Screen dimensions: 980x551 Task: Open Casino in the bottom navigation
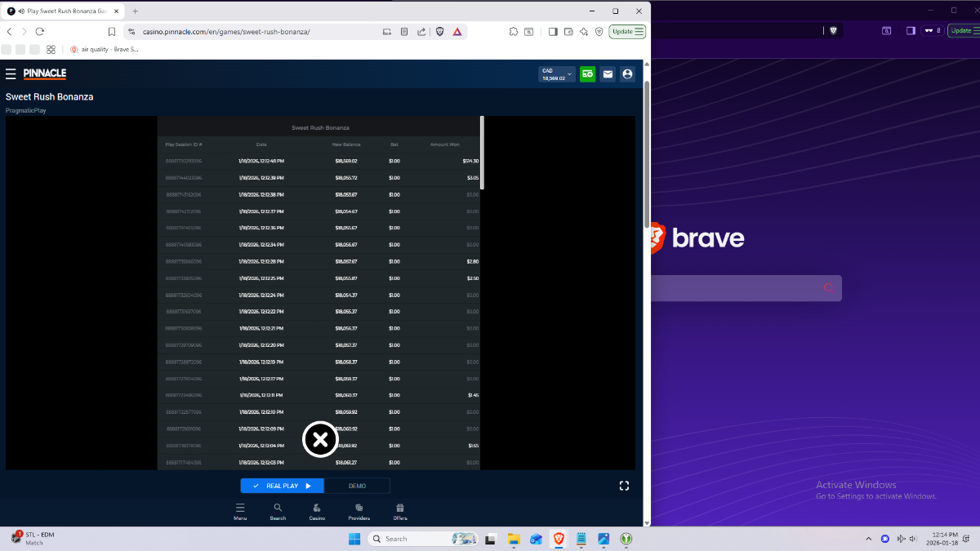(317, 512)
